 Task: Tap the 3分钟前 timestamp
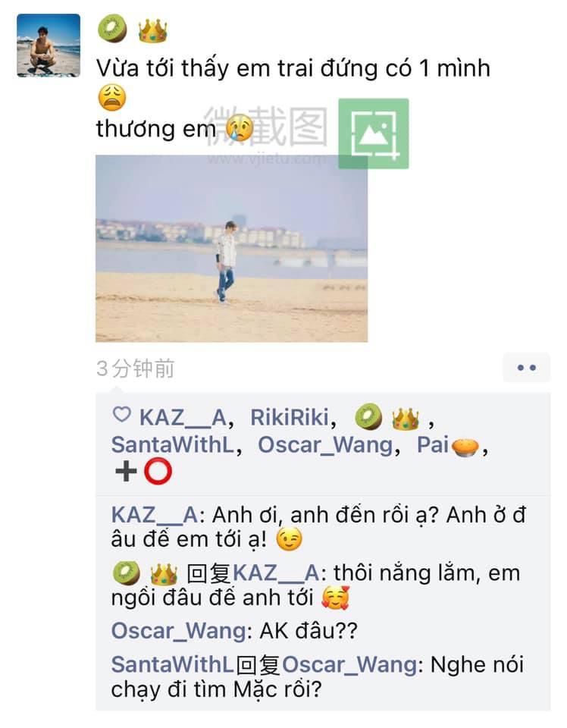click(136, 369)
